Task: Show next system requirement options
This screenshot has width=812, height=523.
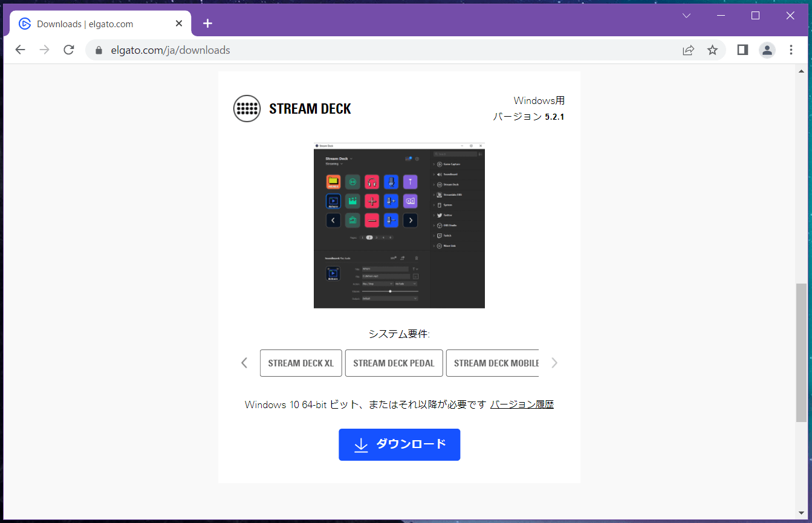Action: point(554,363)
